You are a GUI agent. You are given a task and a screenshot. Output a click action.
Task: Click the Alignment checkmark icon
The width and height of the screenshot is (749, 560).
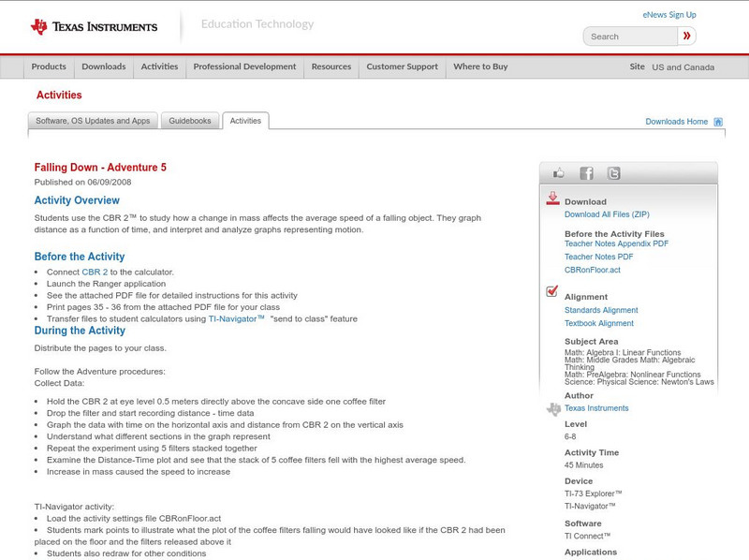(x=552, y=291)
